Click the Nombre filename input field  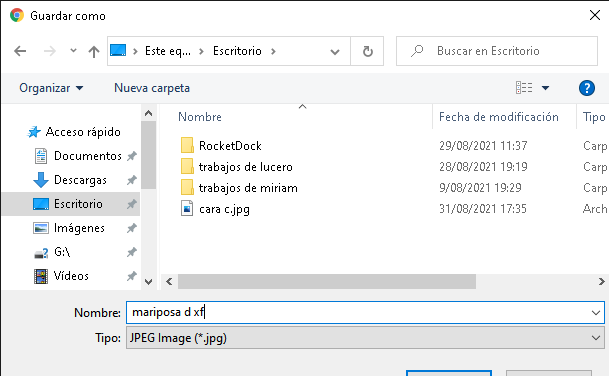point(365,312)
